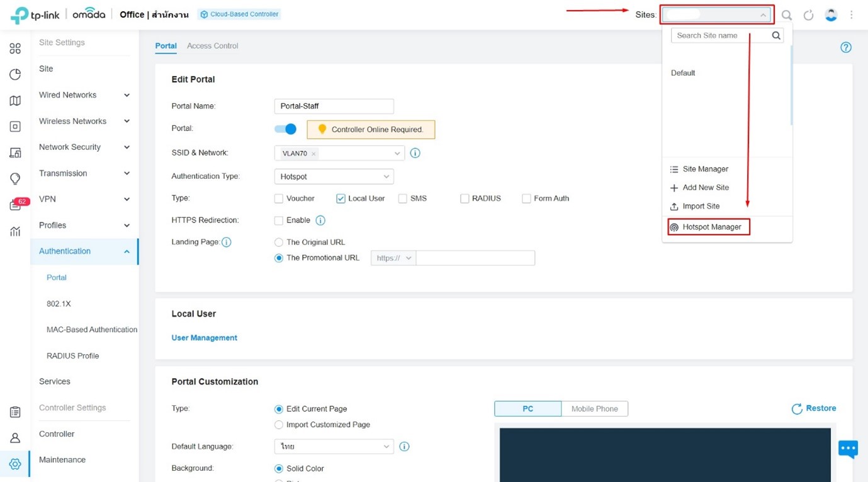The height and width of the screenshot is (482, 868).
Task: Open the clipboard icon in left rail
Action: click(x=15, y=412)
